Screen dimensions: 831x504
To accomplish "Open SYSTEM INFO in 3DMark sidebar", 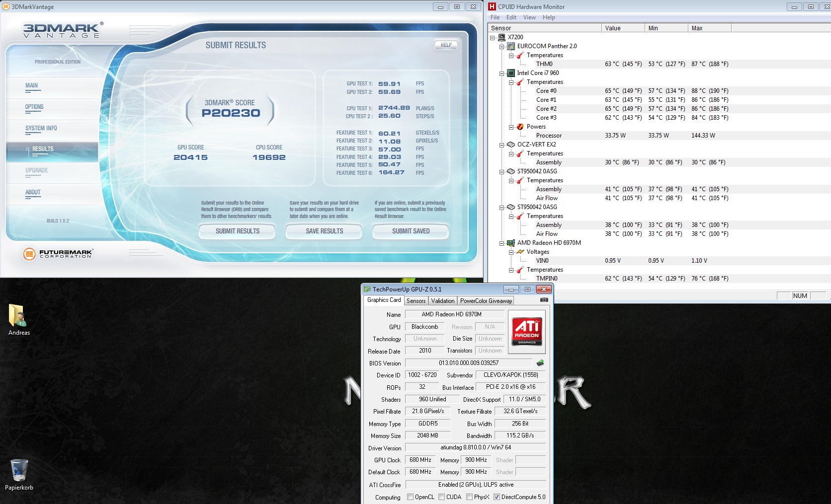I will tap(41, 129).
